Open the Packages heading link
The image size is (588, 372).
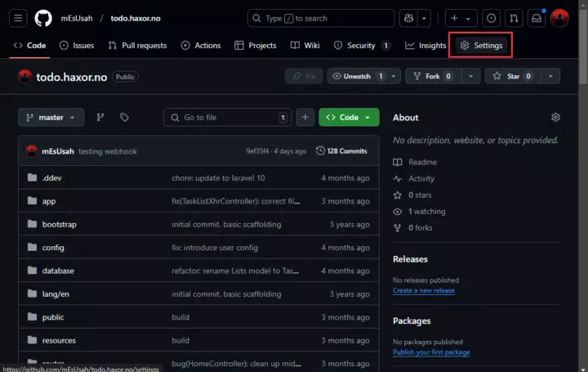[412, 321]
